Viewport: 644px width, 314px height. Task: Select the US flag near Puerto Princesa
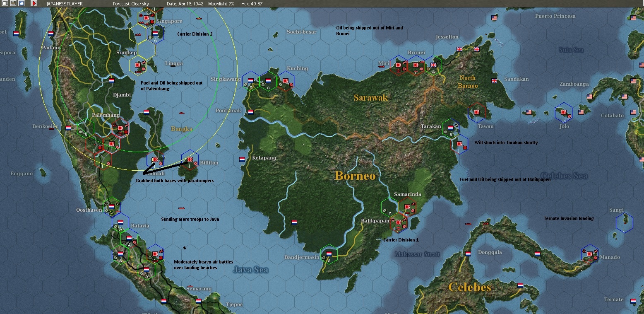[494, 18]
